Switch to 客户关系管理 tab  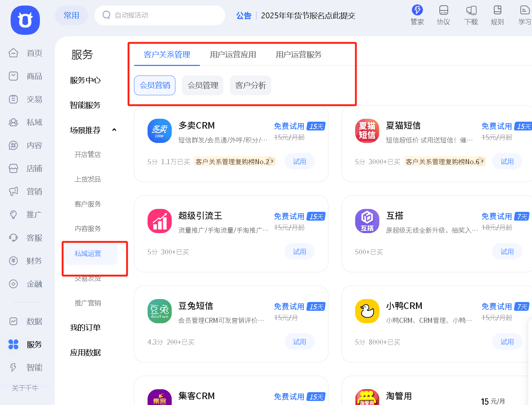point(167,55)
